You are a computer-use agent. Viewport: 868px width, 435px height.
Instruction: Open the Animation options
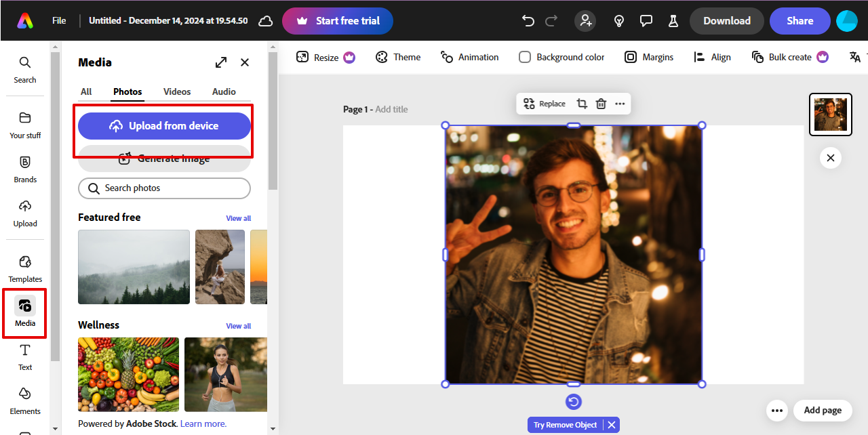(x=469, y=58)
